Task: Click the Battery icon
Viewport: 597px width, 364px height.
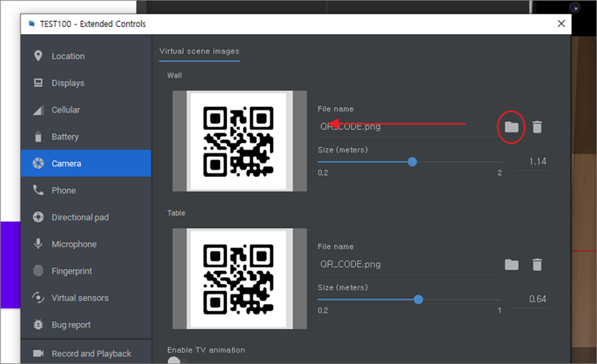Action: pyautogui.click(x=38, y=137)
